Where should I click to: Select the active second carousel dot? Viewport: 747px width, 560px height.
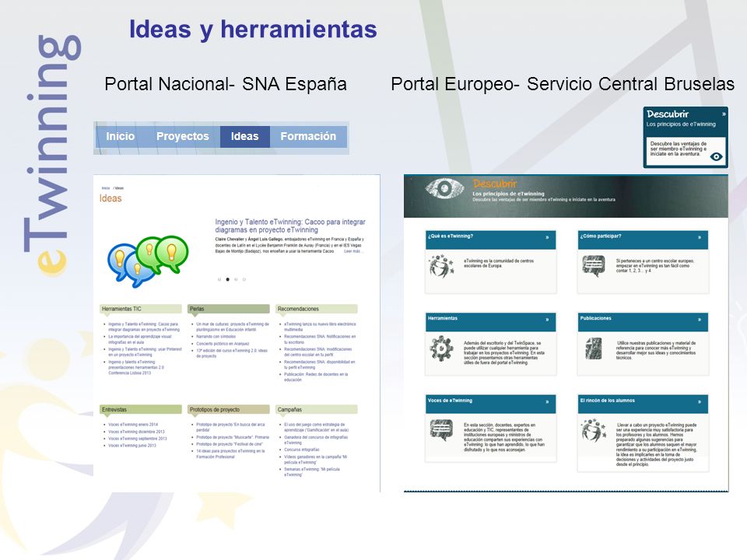228,279
